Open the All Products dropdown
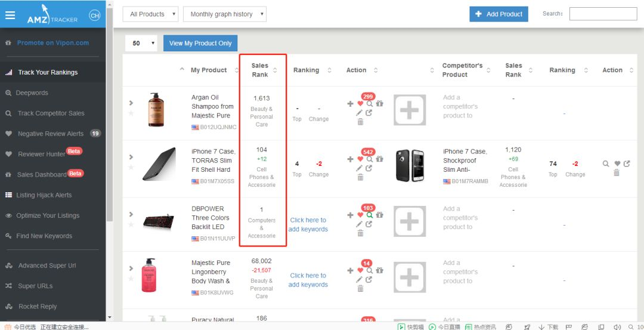This screenshot has height=330, width=644. [150, 14]
